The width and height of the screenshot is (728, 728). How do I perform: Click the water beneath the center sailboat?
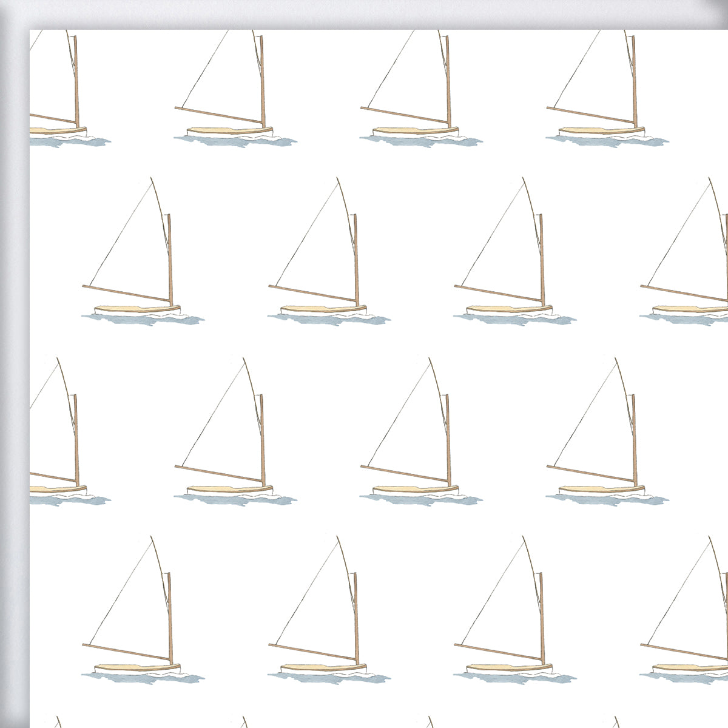(x=413, y=497)
